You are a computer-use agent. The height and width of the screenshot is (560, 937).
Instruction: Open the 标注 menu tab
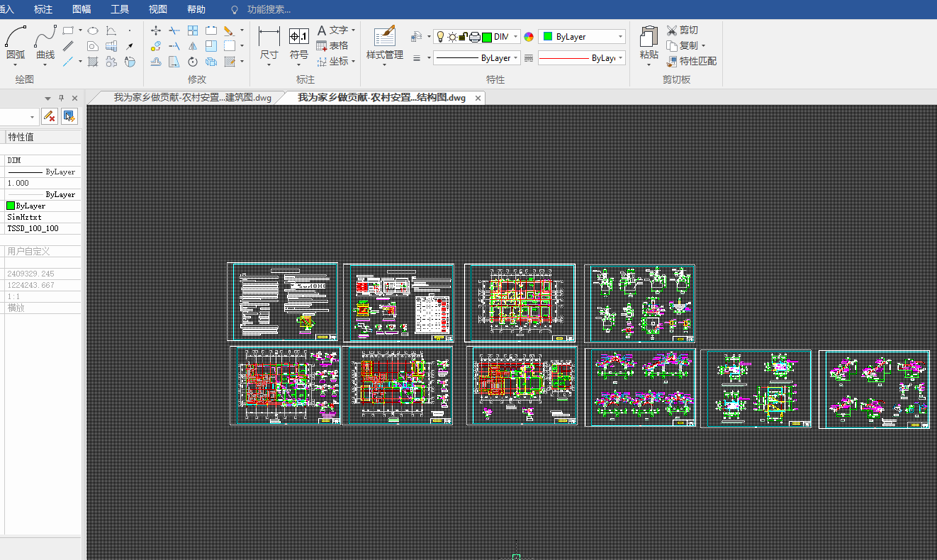(43, 9)
